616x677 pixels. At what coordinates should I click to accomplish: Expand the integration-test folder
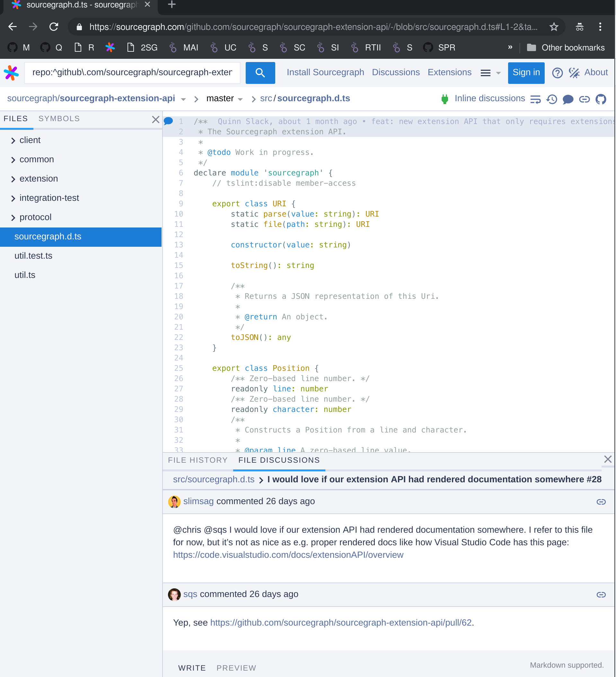point(13,198)
